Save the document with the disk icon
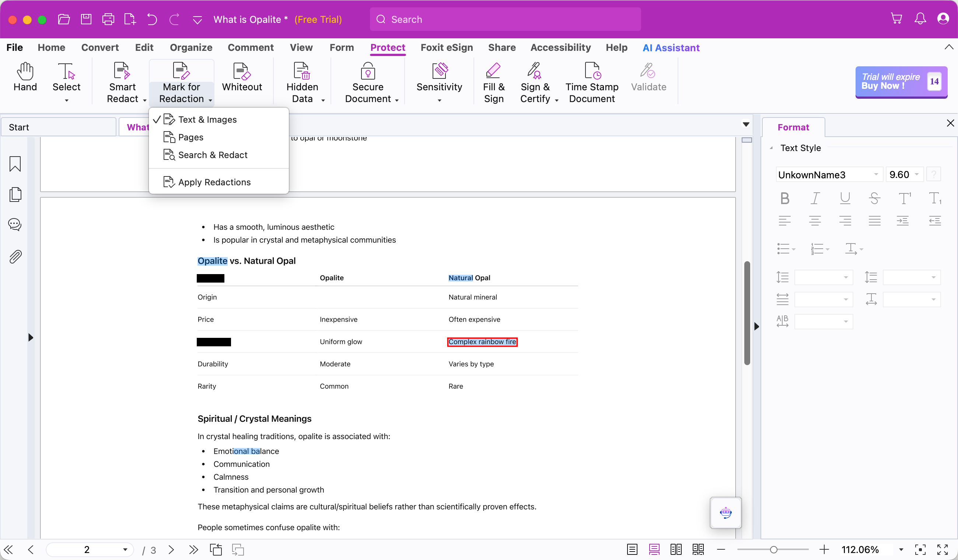Screen dimensions: 958x560 86,19
